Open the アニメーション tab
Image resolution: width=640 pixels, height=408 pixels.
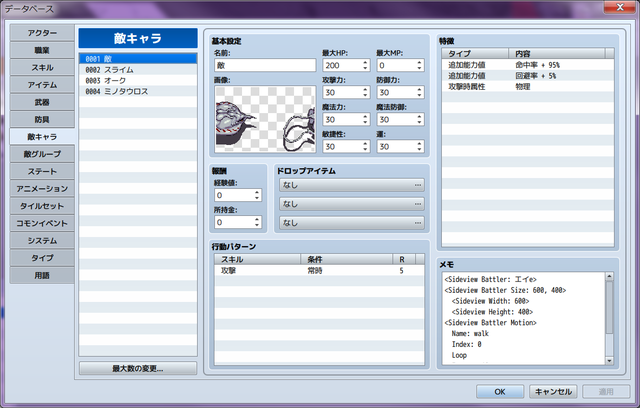(x=42, y=188)
